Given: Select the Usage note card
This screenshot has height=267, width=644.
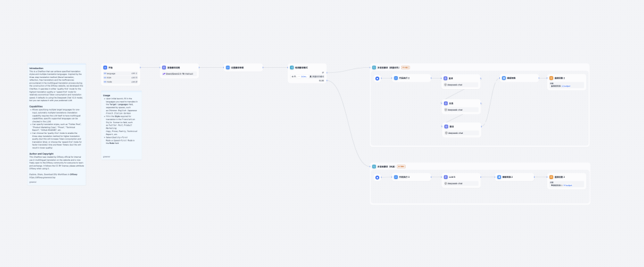Looking at the screenshot, I should 121,126.
